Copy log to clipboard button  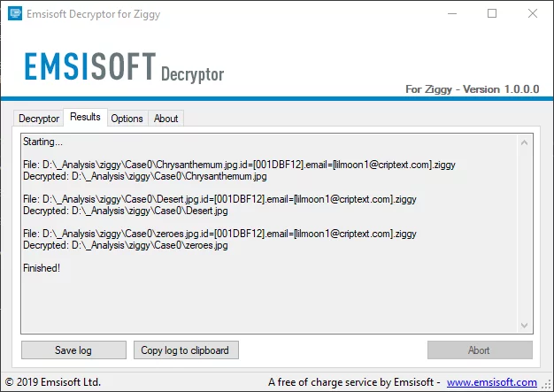click(186, 350)
